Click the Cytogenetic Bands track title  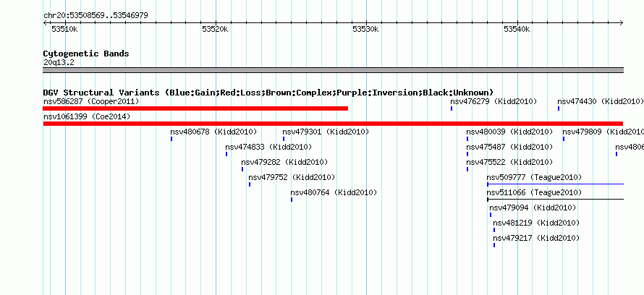tap(86, 54)
